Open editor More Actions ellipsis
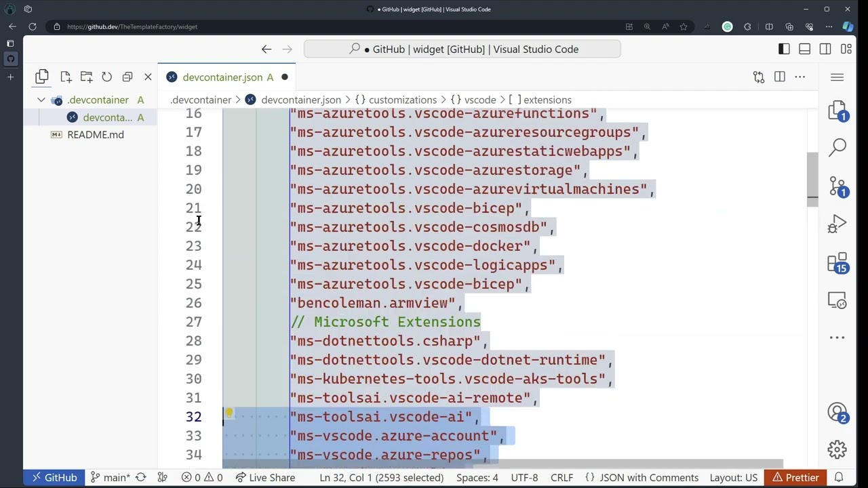The height and width of the screenshot is (488, 868). tap(800, 77)
